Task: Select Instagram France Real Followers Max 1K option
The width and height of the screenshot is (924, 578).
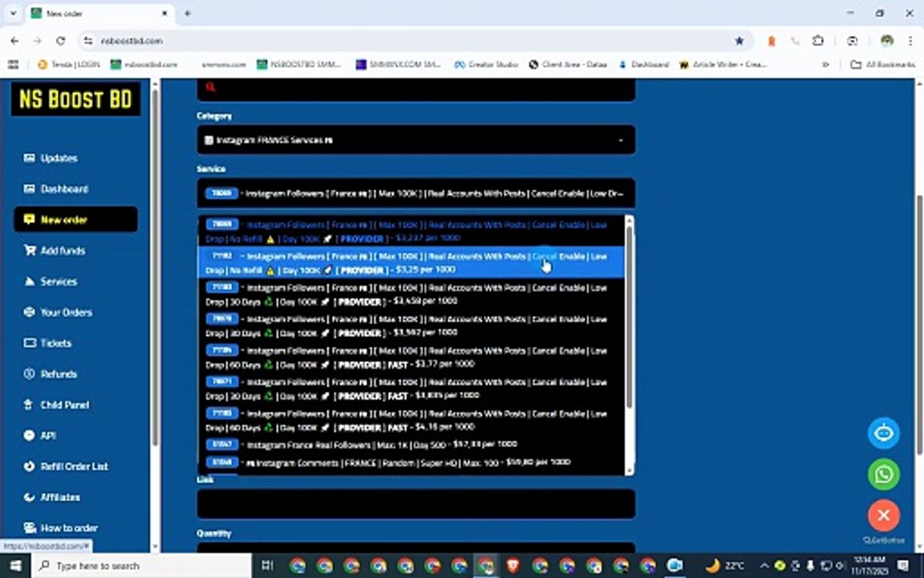Action: (411, 444)
